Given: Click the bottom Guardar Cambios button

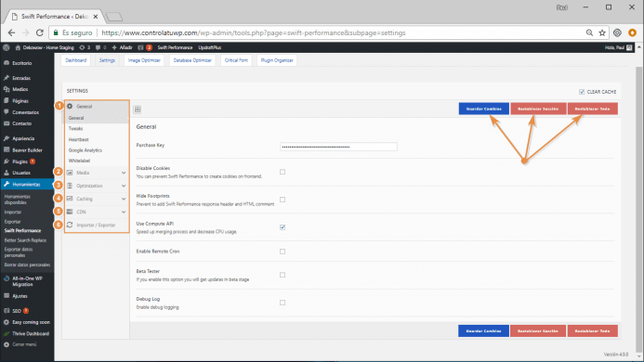Looking at the screenshot, I should 483,330.
